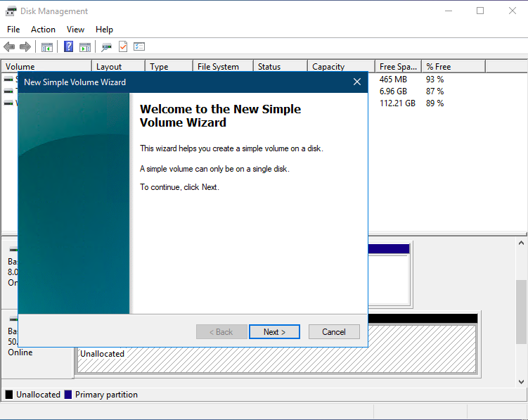Sort by the Status column header
Screen dimensions: 528x420
tap(280, 66)
